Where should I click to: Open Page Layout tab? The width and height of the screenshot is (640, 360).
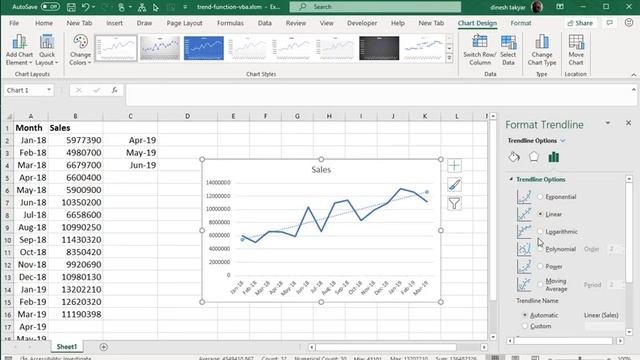pos(184,23)
